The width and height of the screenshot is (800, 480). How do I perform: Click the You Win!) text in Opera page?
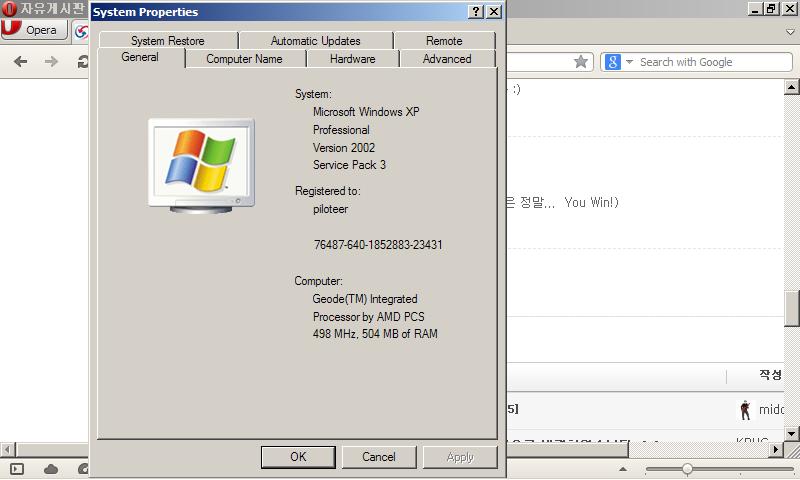tap(591, 203)
